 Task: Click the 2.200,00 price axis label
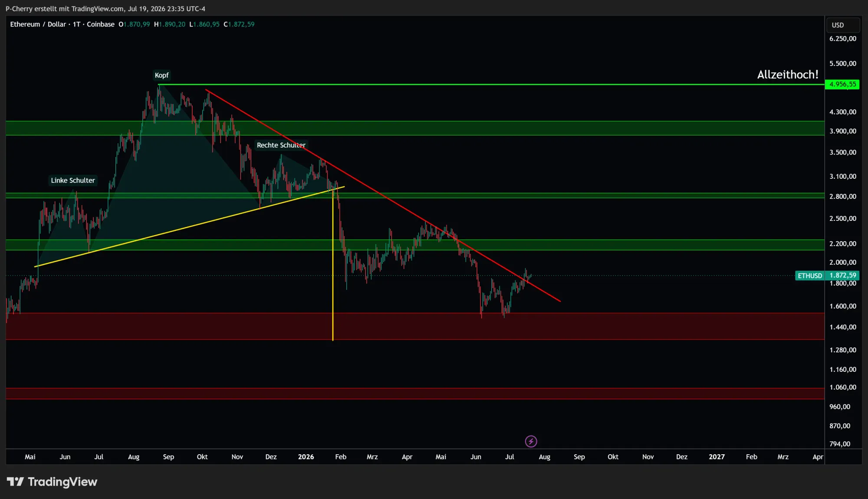coord(842,244)
